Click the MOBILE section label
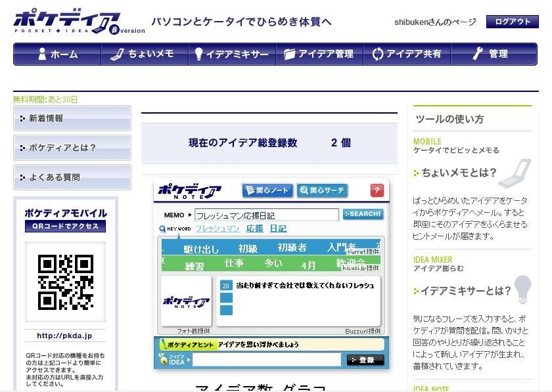Viewport: 552px width, 392px height. [427, 141]
